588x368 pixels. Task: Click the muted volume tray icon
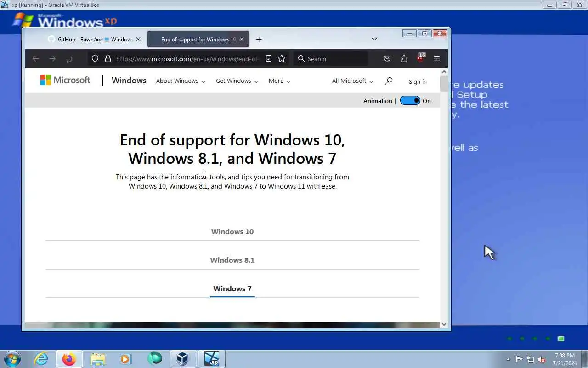point(542,359)
